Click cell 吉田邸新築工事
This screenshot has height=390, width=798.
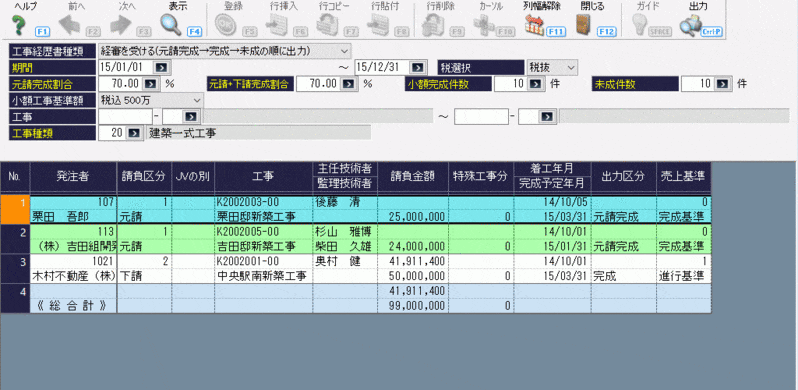[x=263, y=246]
